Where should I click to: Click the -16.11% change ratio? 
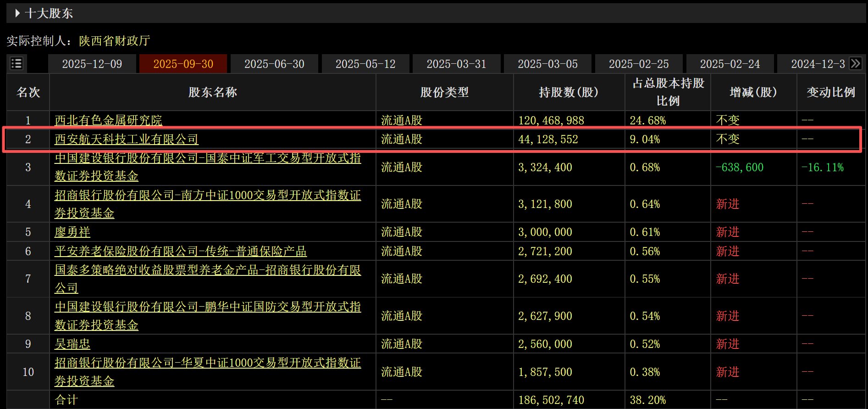(823, 167)
